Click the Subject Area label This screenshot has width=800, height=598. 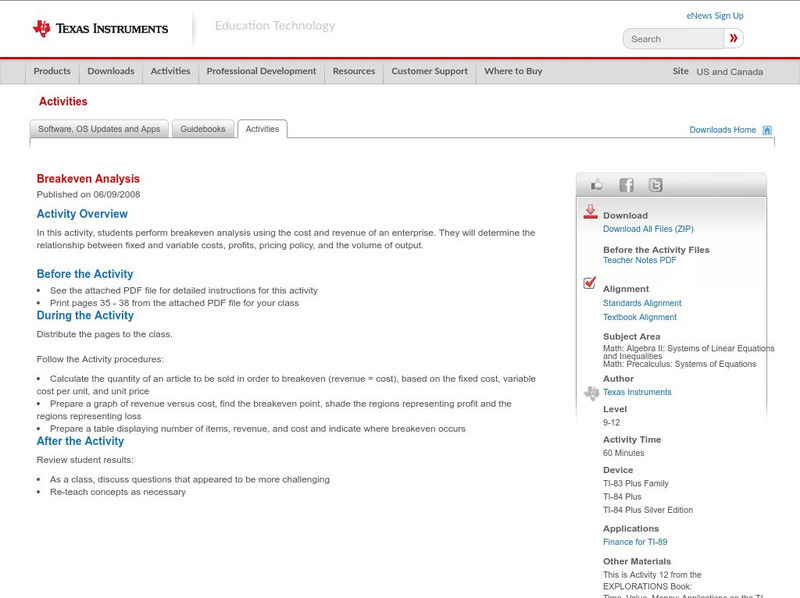[632, 337]
